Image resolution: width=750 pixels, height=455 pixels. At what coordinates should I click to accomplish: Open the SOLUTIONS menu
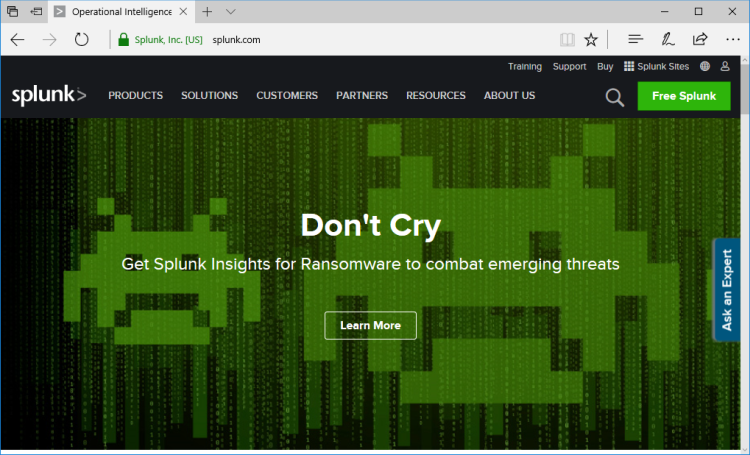point(209,96)
